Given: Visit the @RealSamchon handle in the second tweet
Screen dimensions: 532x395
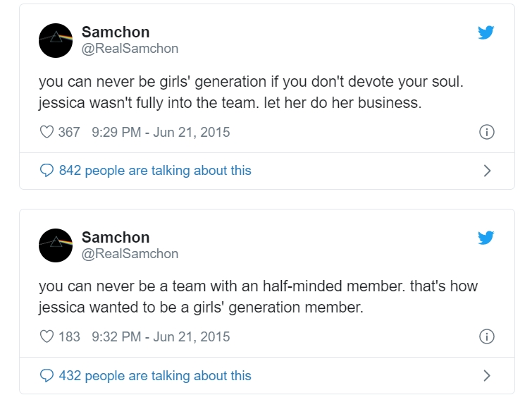Looking at the screenshot, I should tap(130, 254).
